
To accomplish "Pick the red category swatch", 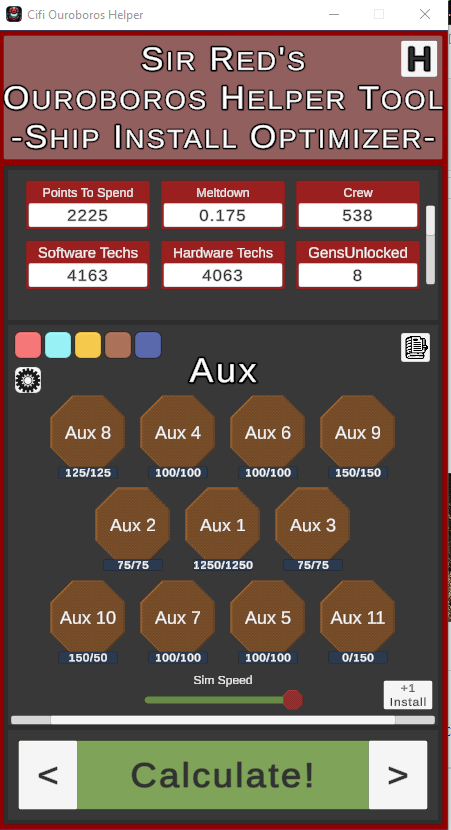I will [28, 345].
